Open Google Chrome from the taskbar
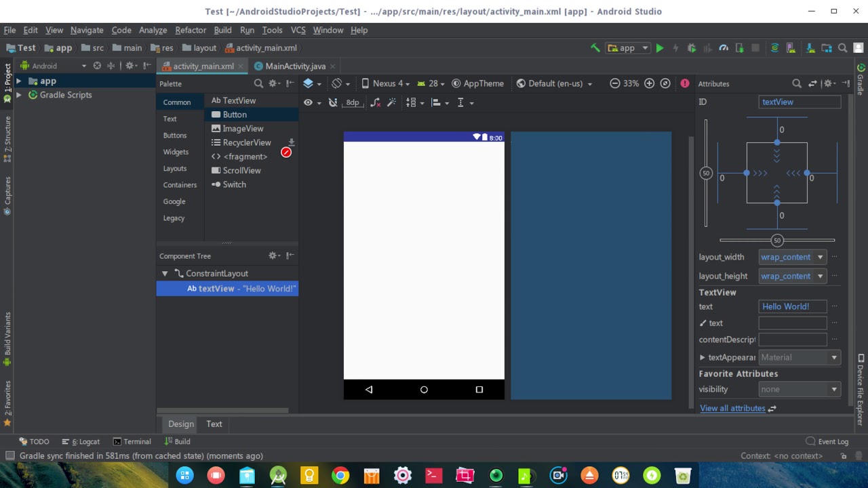 [x=340, y=475]
